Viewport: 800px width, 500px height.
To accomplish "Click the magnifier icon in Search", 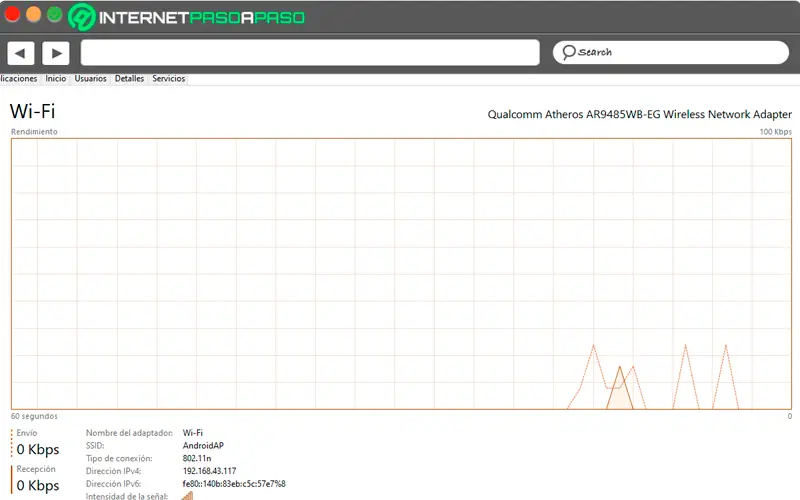I will [x=569, y=52].
